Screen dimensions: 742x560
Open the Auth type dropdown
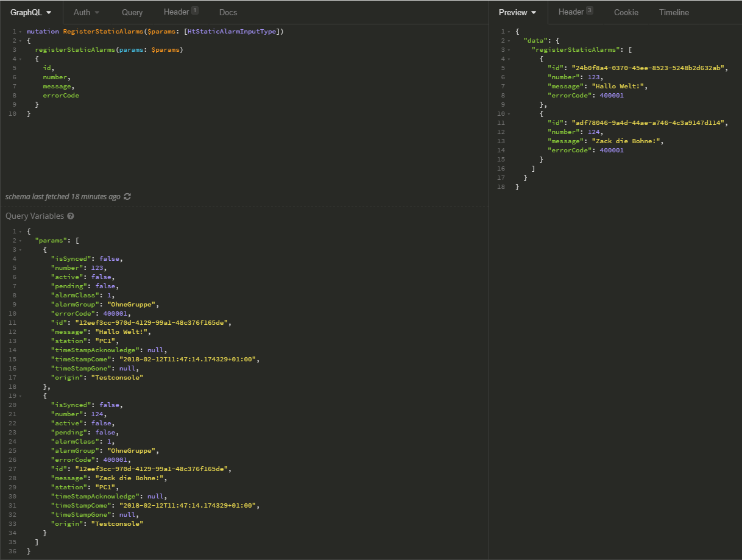[x=87, y=12]
